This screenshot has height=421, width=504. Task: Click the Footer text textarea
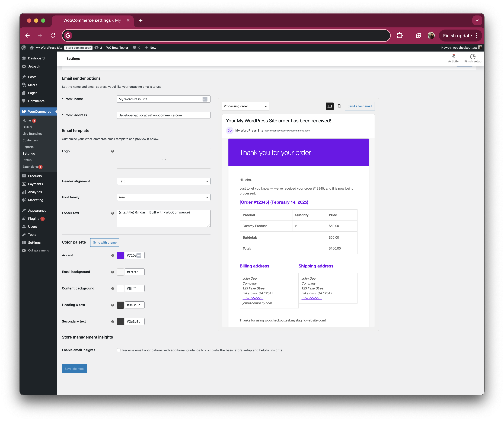coord(163,219)
